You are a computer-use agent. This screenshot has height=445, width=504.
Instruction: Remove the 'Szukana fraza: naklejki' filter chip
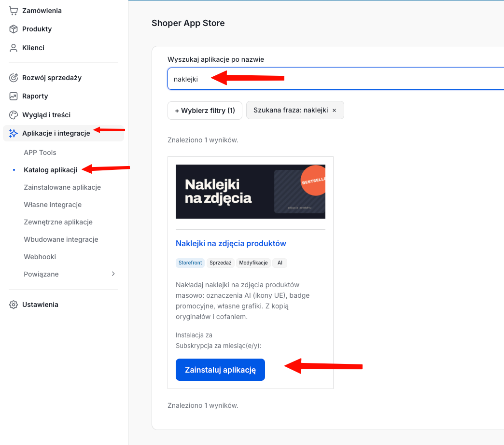coord(334,110)
